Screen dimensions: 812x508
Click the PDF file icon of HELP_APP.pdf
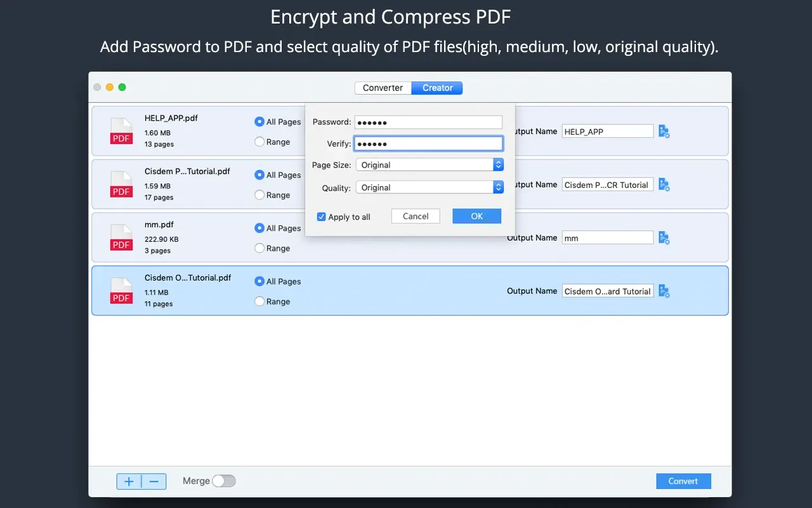(121, 131)
